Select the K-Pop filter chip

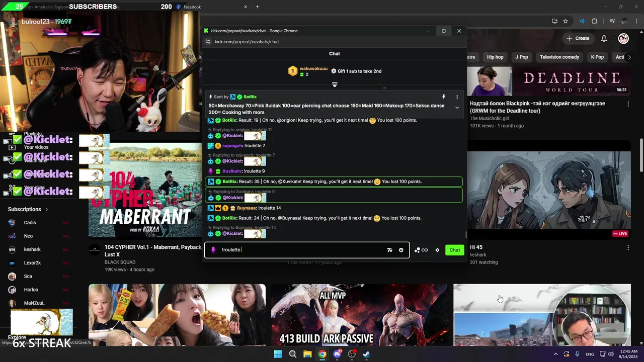click(x=597, y=57)
